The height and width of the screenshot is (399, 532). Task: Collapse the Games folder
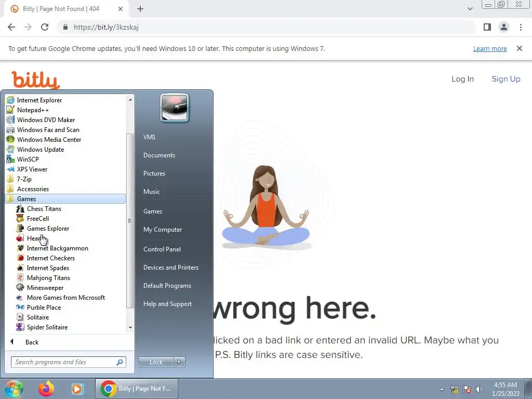coord(65,199)
